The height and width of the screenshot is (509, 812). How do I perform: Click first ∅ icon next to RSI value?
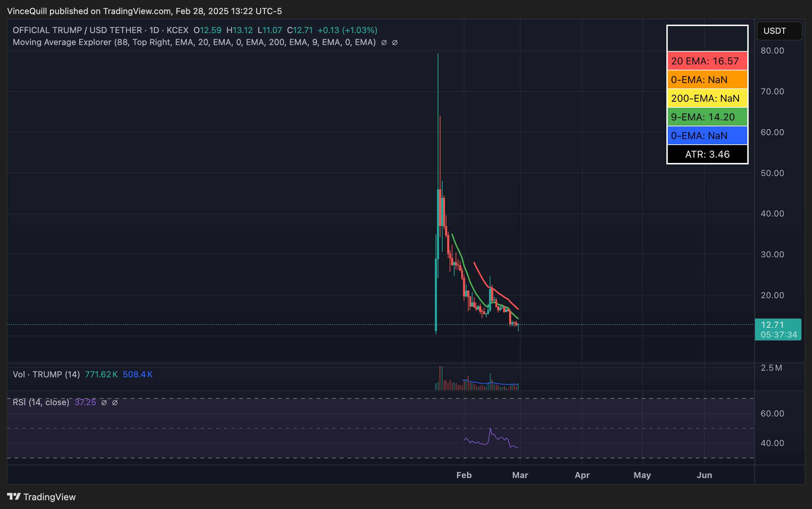point(104,402)
